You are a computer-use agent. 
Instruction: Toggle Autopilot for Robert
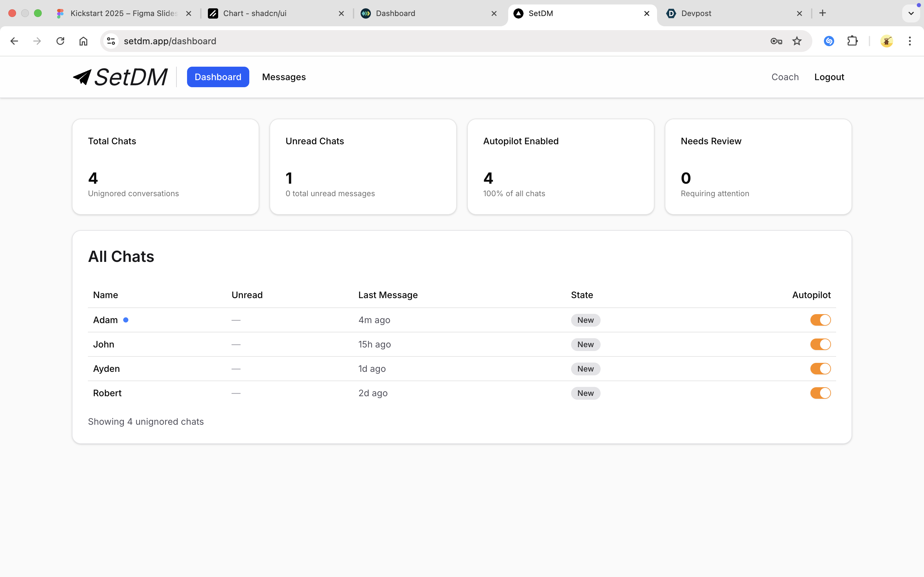820,393
